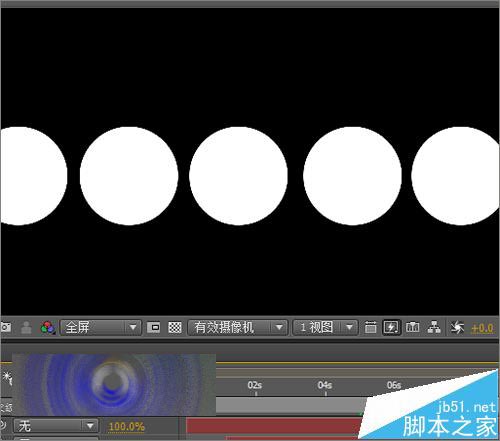Toggle the Region of Interest icon
The height and width of the screenshot is (441, 500).
coord(154,328)
